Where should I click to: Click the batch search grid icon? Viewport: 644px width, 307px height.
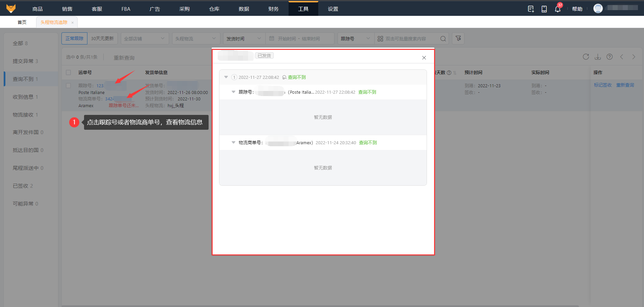pyautogui.click(x=380, y=39)
